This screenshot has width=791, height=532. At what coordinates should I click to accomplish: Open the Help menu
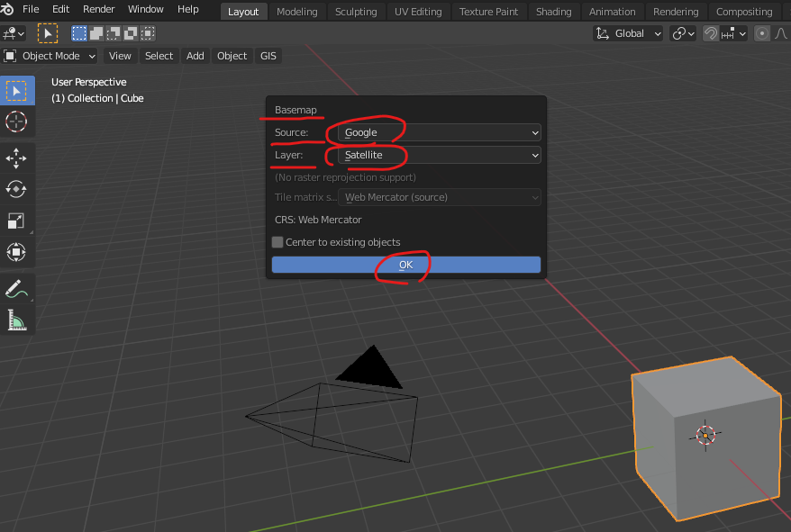(x=188, y=9)
